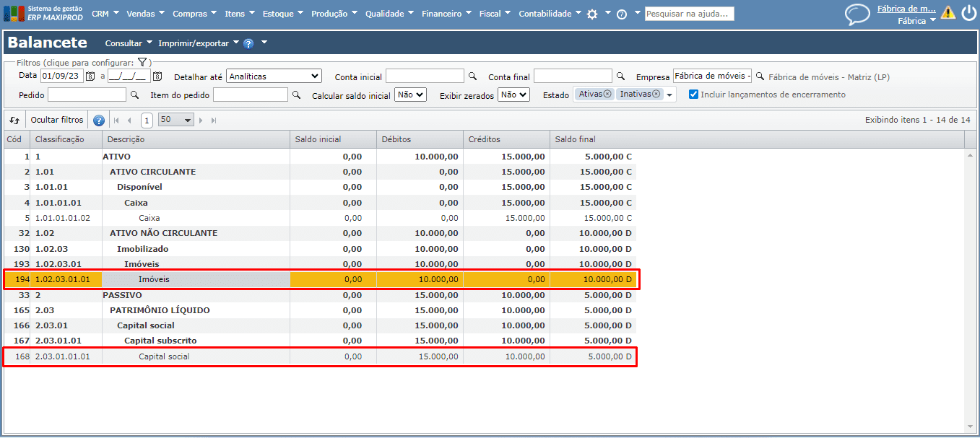Viewport: 980px width, 438px height.
Task: Click search magnifier beside Conta inicial
Action: coord(472,76)
